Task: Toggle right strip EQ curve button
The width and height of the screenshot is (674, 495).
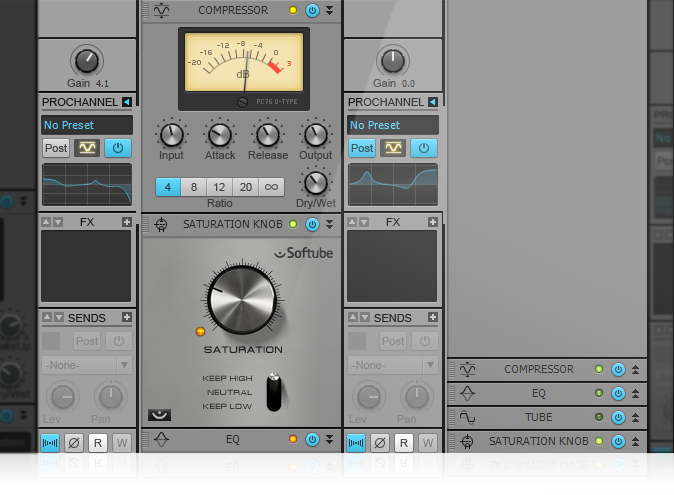Action: (x=393, y=148)
